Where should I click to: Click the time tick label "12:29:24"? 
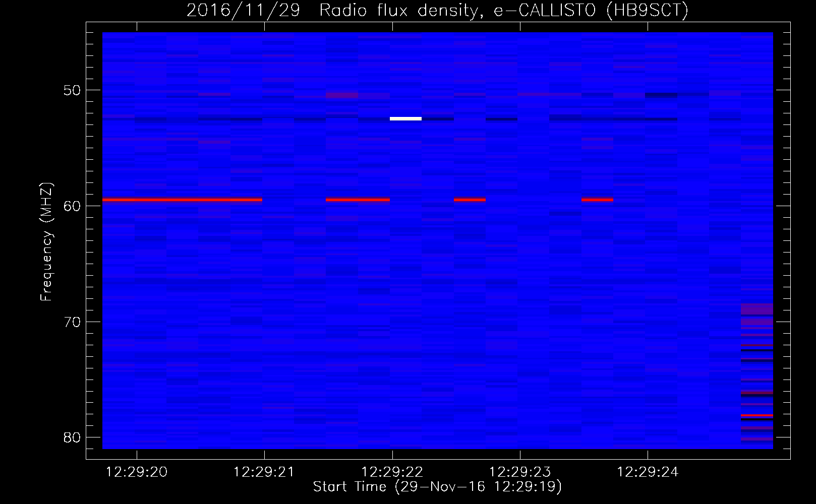pyautogui.click(x=648, y=472)
